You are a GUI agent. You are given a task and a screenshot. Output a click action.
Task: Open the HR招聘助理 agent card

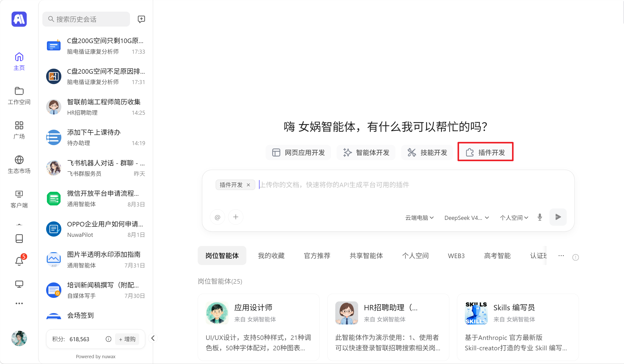[x=388, y=327]
